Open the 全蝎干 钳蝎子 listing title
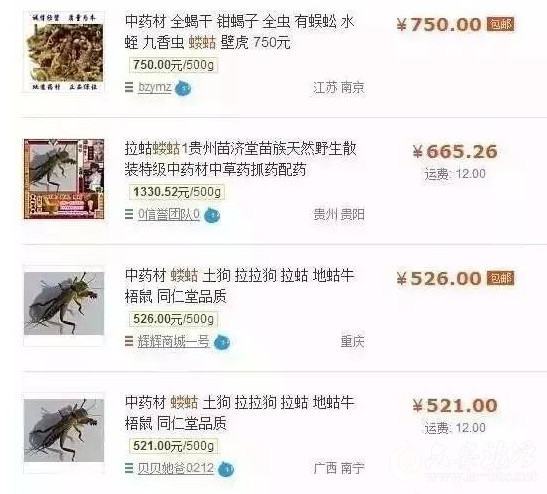Screen dimensions: 547x494 click(x=240, y=32)
